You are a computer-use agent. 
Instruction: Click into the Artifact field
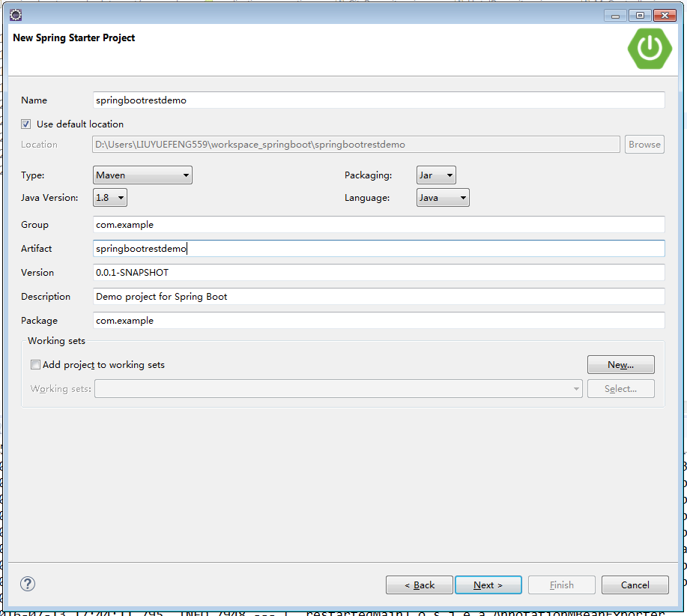coord(378,248)
